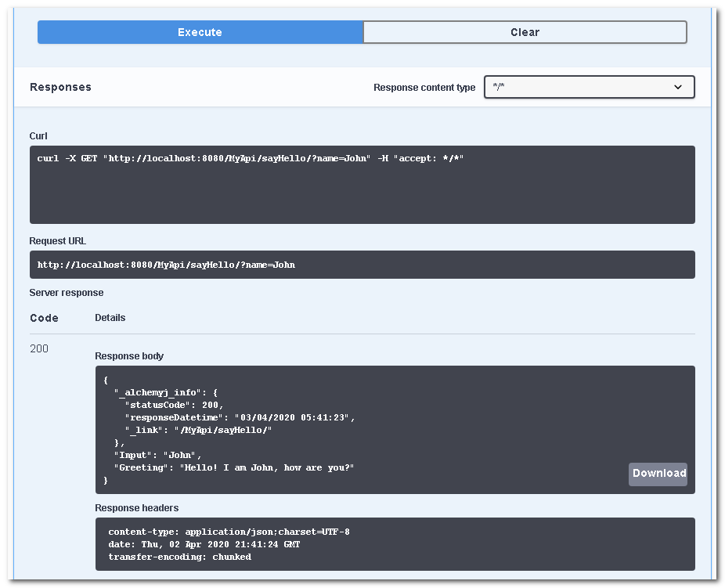Click the "Greeting" line in response body
The width and height of the screenshot is (725, 588).
(234, 467)
